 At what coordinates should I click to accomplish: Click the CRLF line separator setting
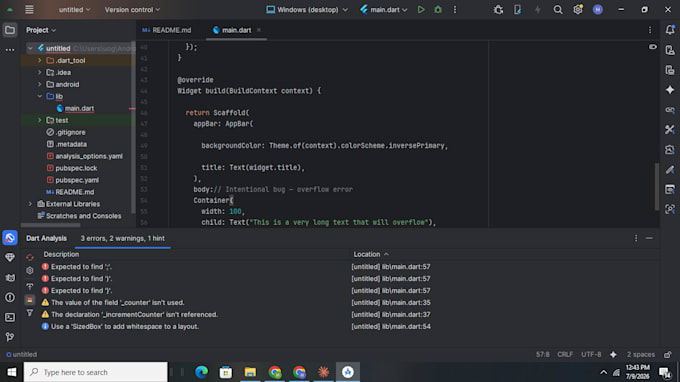[565, 355]
